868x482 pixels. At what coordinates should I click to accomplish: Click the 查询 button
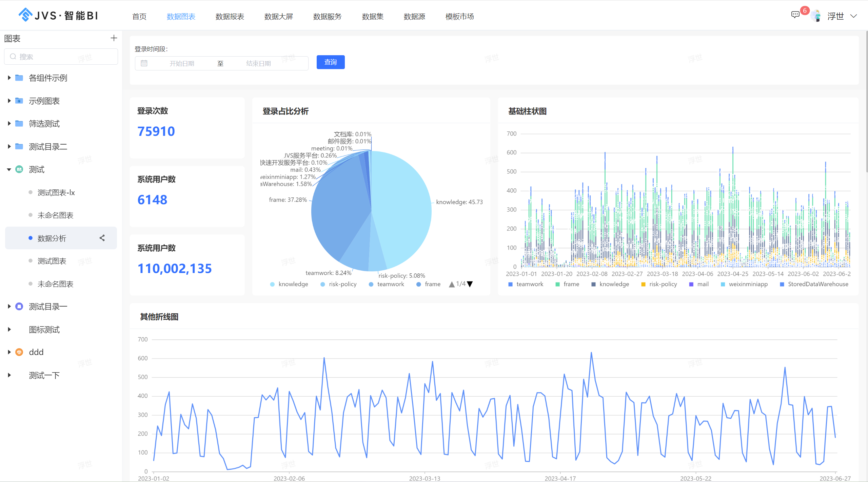click(x=331, y=62)
